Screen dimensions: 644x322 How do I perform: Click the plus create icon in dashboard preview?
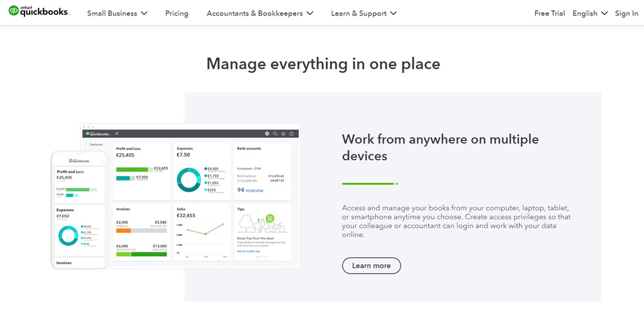267,133
